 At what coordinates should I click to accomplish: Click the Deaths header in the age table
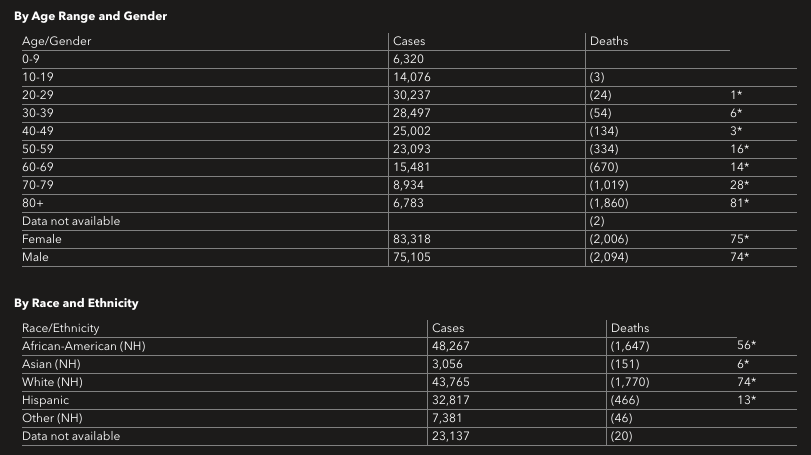(x=609, y=41)
